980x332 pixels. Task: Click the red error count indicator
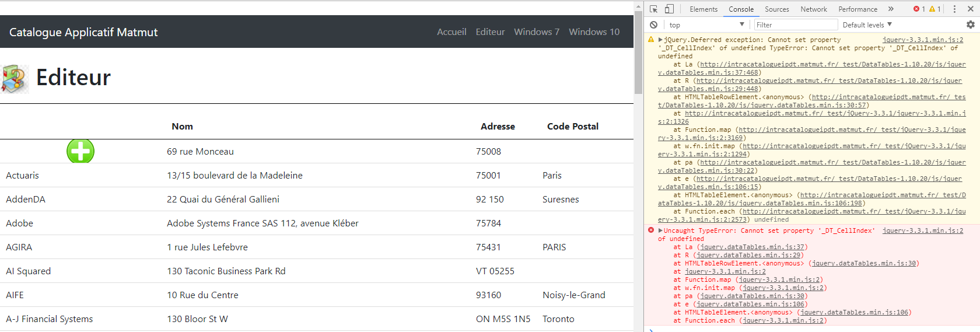coord(919,9)
